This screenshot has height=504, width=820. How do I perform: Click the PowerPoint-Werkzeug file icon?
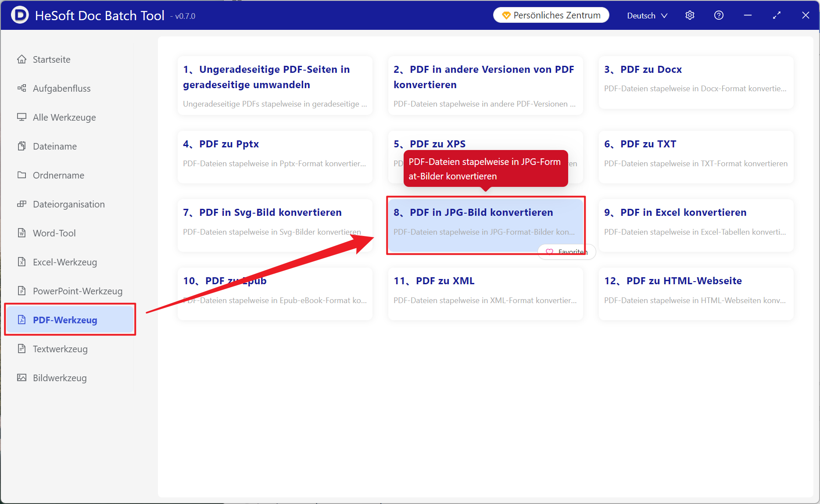click(21, 291)
